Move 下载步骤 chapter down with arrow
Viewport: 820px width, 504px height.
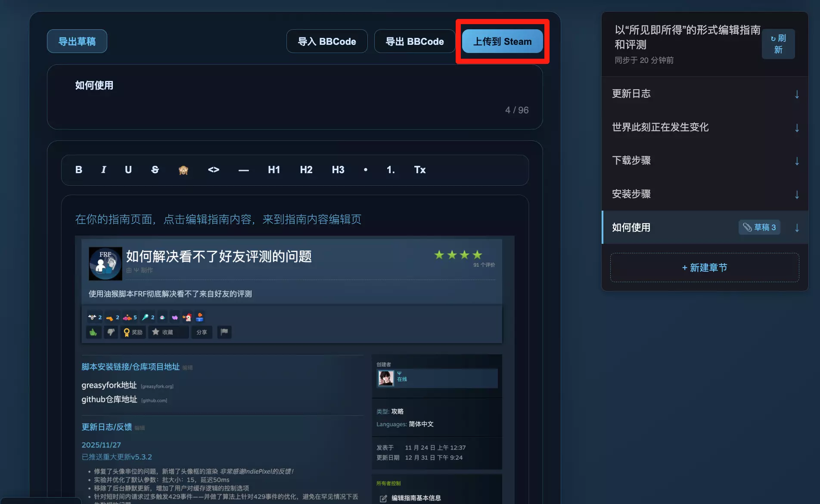coord(797,161)
